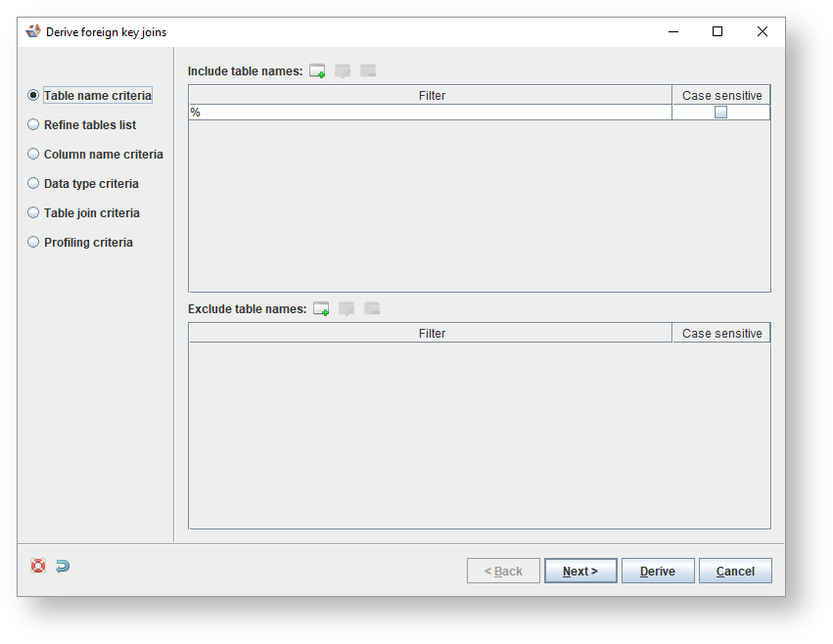Click the Next > button
The image size is (833, 644).
coord(580,571)
